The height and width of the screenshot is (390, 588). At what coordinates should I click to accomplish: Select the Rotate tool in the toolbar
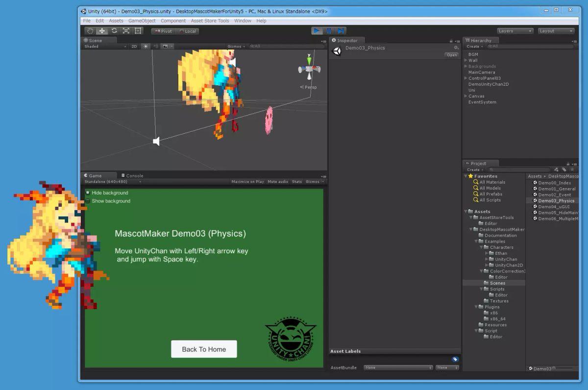click(x=114, y=31)
